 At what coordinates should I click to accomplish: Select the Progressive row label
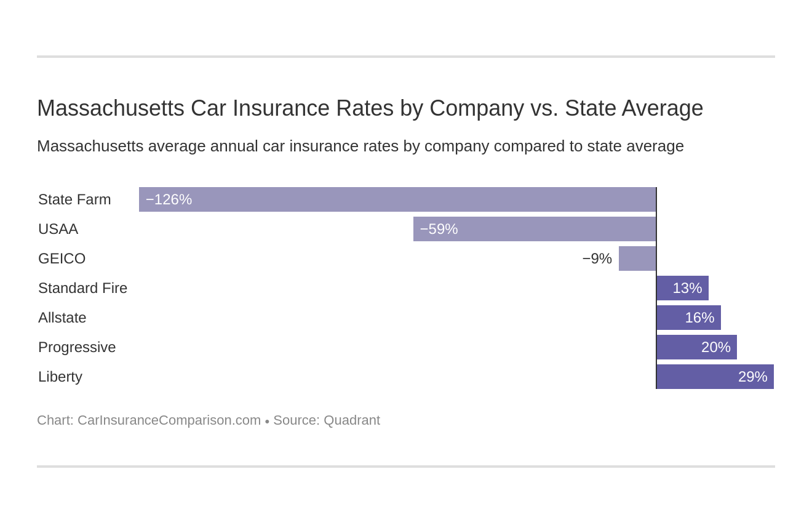[77, 347]
